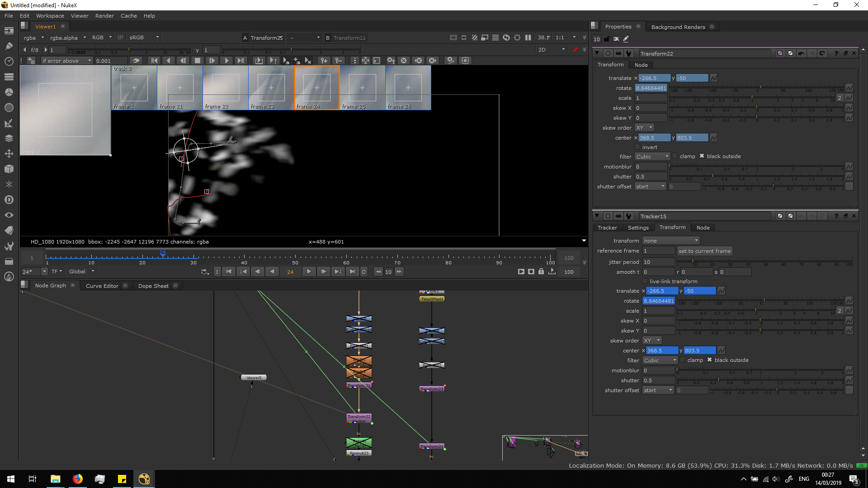
Task: Toggle clamp checkbox in Transform22 filter row
Action: pyautogui.click(x=675, y=156)
